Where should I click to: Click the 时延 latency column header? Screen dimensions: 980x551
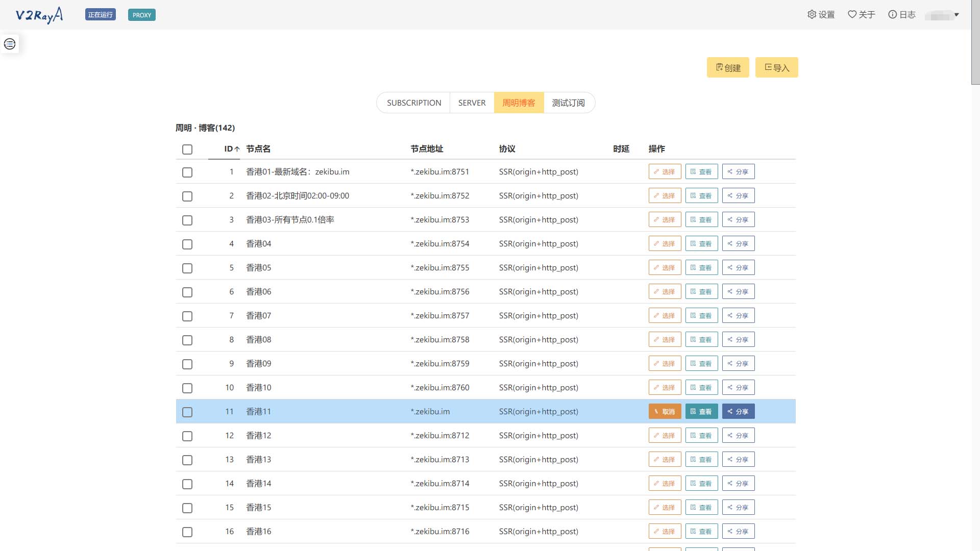[x=621, y=149]
